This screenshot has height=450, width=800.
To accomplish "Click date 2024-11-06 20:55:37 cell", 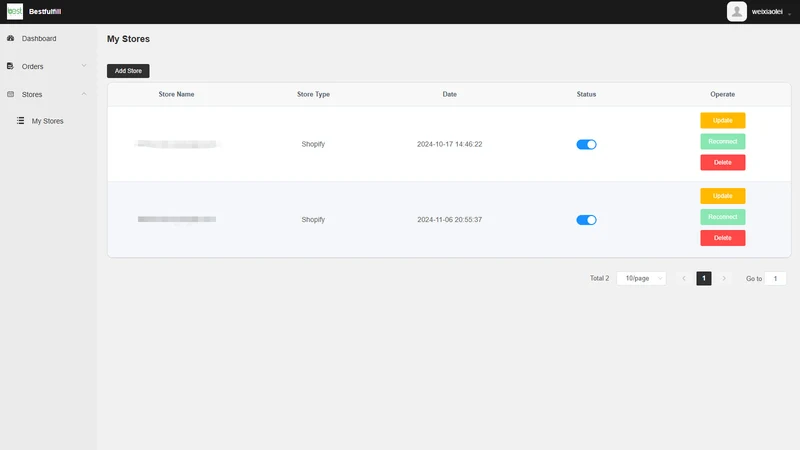I will (x=449, y=220).
